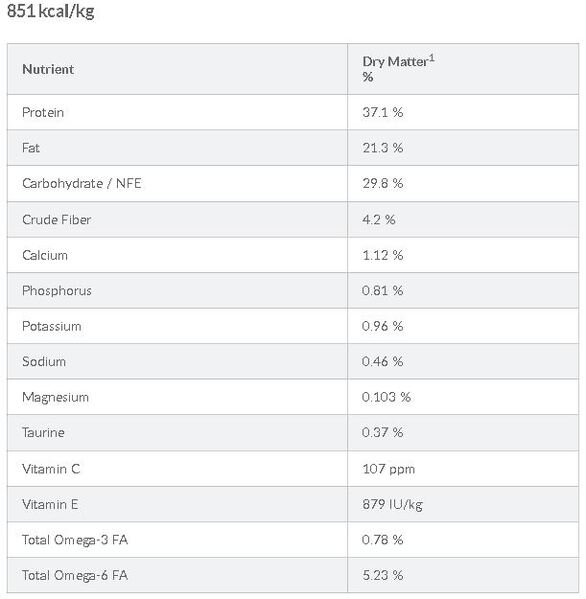Image resolution: width=586 pixels, height=599 pixels.
Task: Click the Taurine row label
Action: (x=43, y=432)
